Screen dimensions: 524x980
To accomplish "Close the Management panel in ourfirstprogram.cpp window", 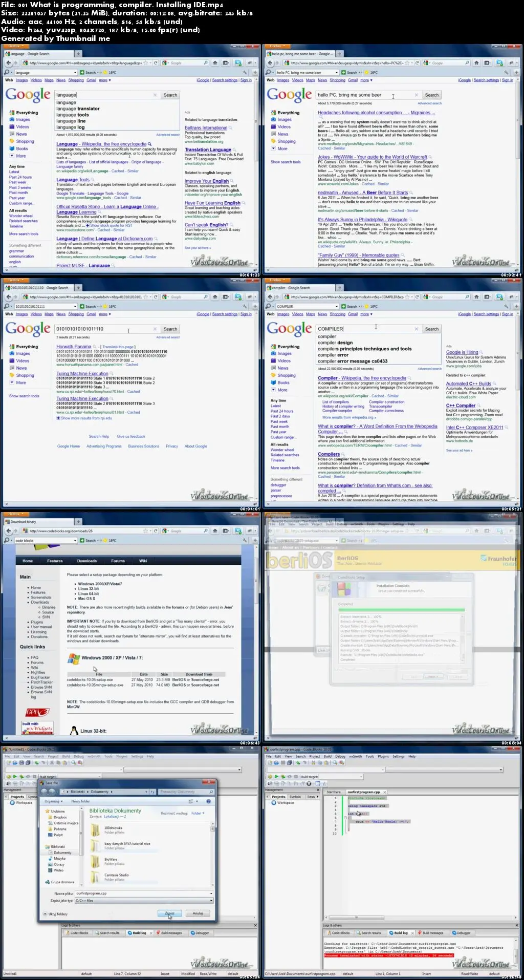I will 319,790.
